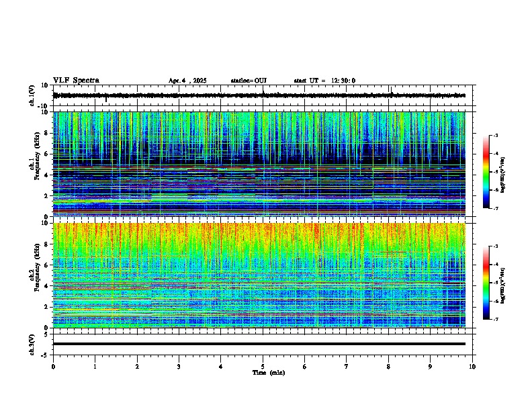Click the ch.2 spectrogram color scale bar
The height and width of the screenshot is (411, 532).
(x=486, y=283)
